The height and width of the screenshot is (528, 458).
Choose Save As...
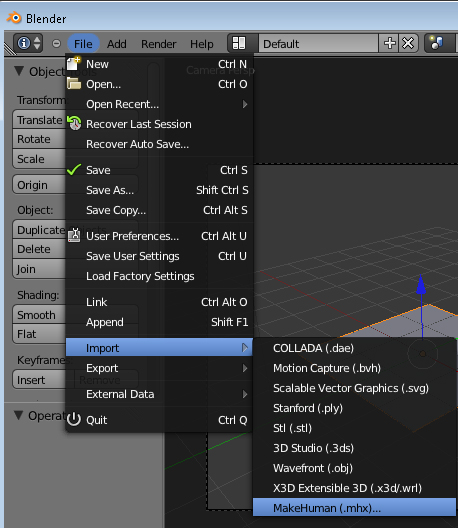coord(159,190)
